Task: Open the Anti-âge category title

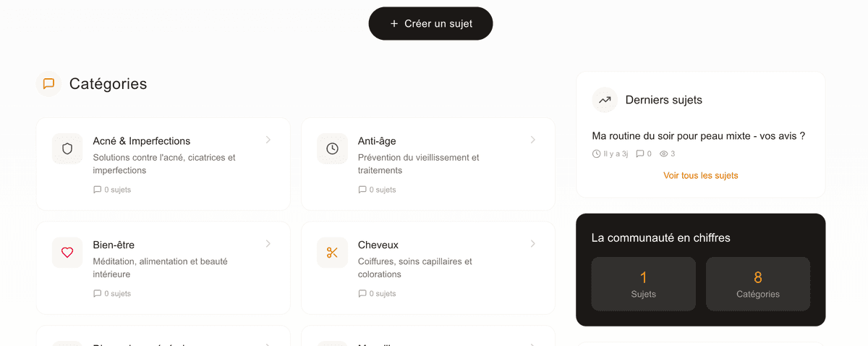Action: pyautogui.click(x=377, y=141)
